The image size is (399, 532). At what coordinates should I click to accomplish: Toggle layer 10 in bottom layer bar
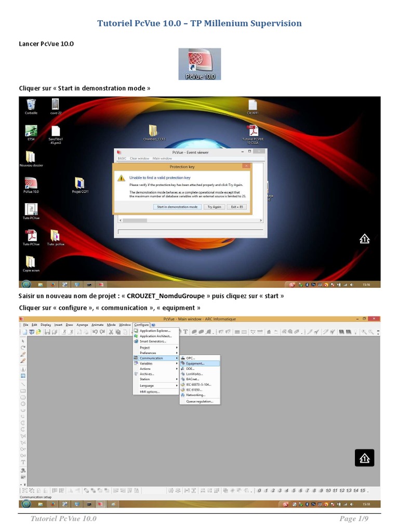tap(328, 490)
